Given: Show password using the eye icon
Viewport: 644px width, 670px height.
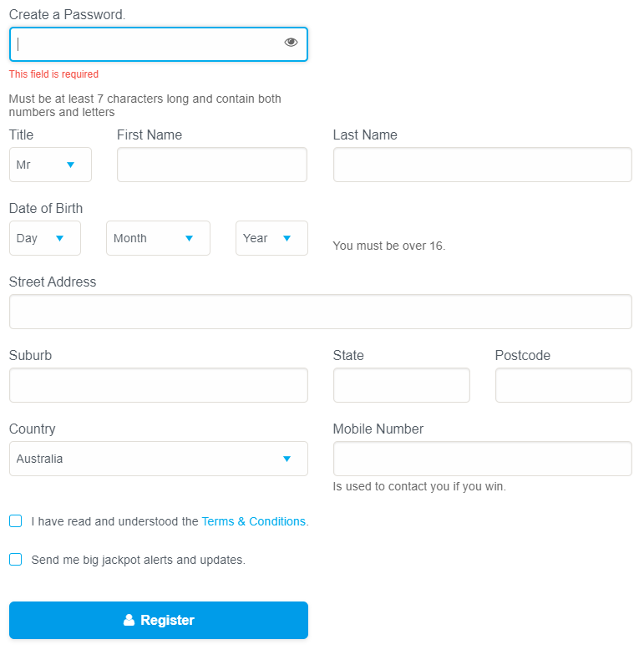Looking at the screenshot, I should [x=291, y=43].
